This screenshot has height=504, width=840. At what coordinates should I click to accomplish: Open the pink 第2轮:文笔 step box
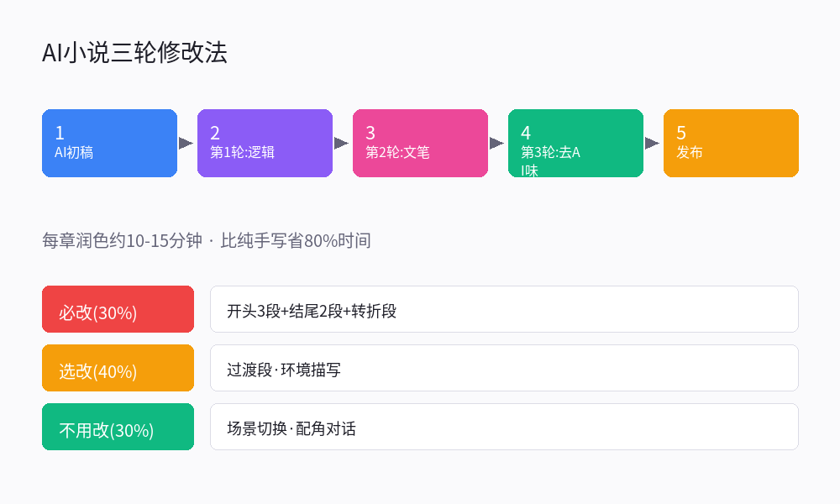click(x=420, y=143)
